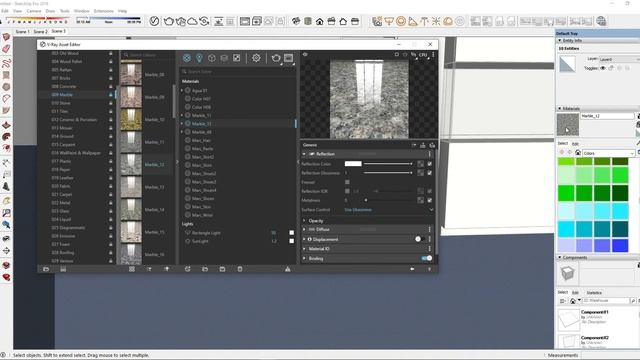The height and width of the screenshot is (360, 640).
Task: Select Aqua 01 material in asset list
Action: [x=200, y=91]
